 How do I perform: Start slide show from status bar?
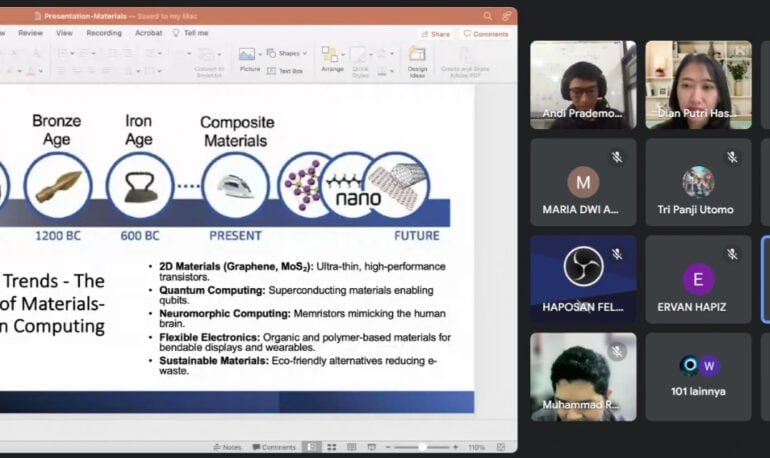tap(372, 447)
